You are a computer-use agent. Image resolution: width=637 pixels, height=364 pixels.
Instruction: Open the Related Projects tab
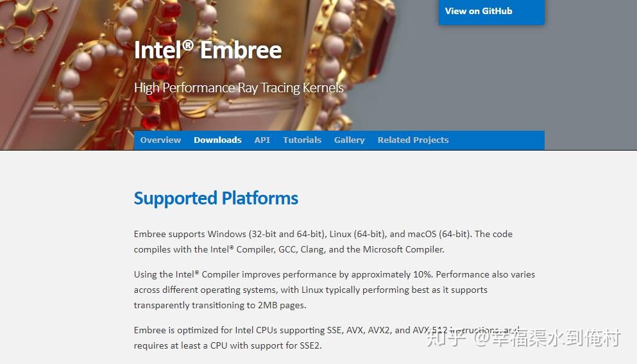click(x=412, y=140)
